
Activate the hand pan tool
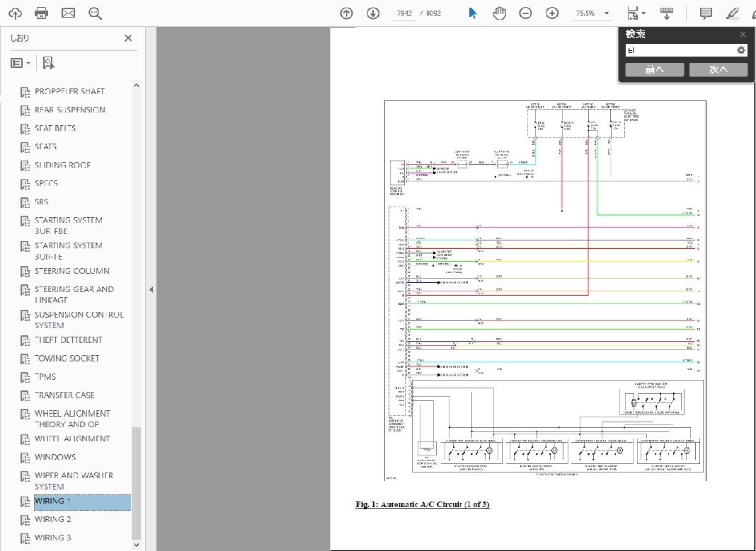[500, 13]
